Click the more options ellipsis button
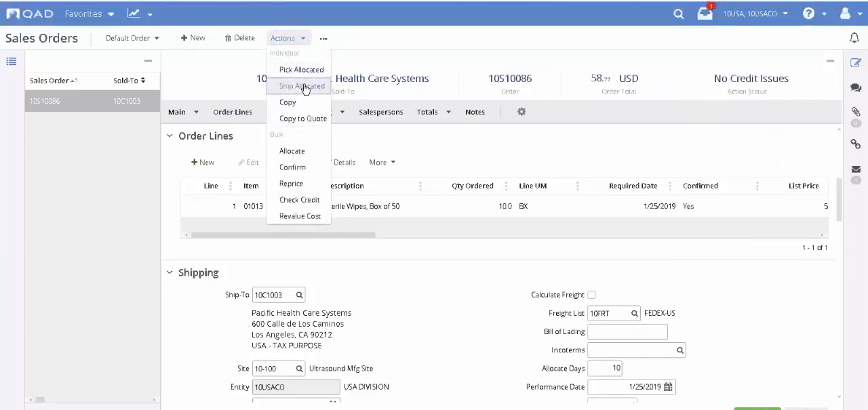Image resolution: width=868 pixels, height=410 pixels. coord(323,39)
